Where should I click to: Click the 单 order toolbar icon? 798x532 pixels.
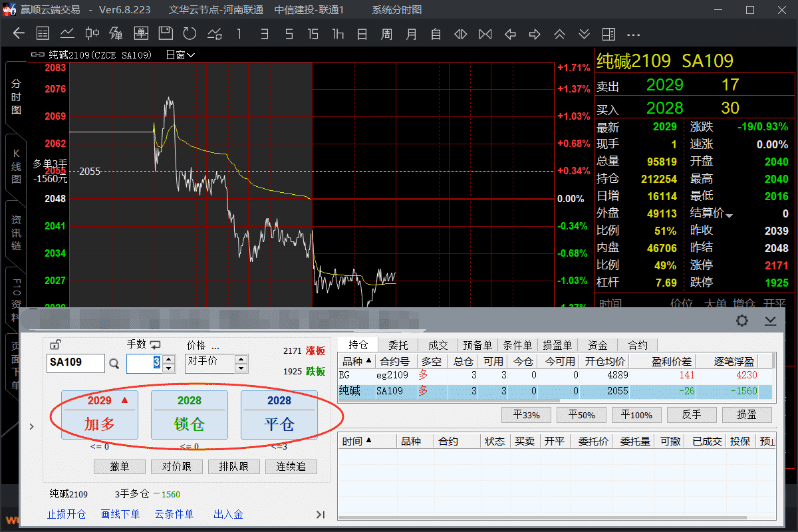pos(141,34)
